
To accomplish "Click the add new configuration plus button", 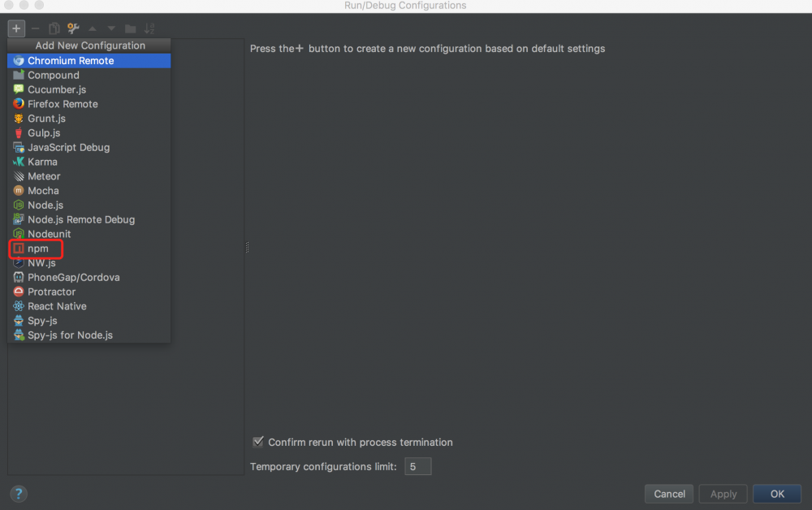I will point(16,28).
